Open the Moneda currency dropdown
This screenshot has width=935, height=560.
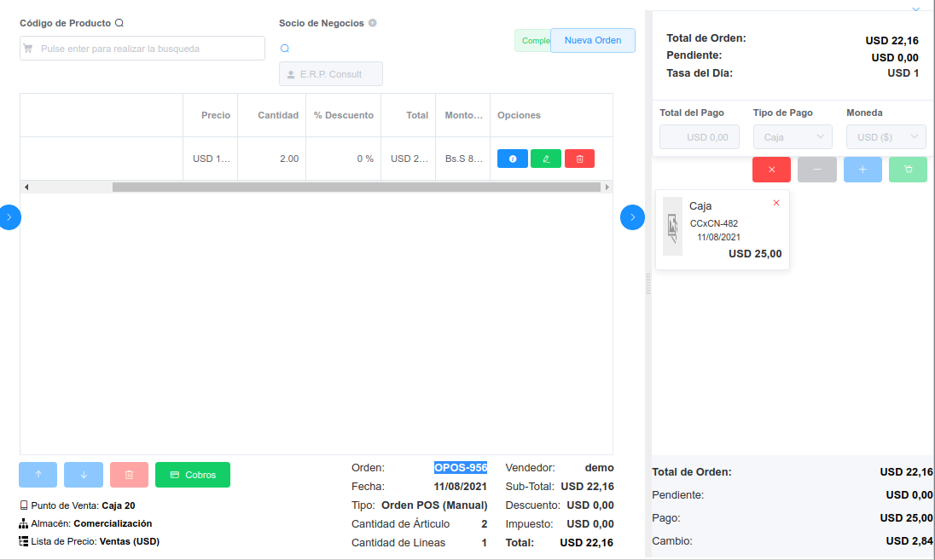(886, 136)
